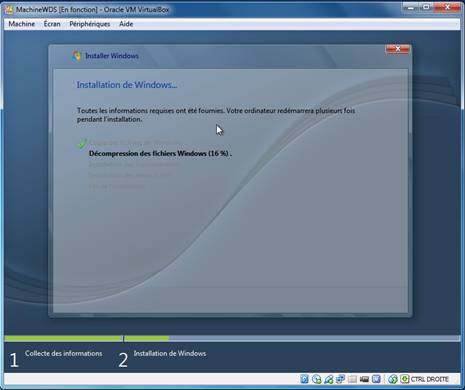
Task: Click the Décompression des fichiers Windows step
Action: [160, 154]
